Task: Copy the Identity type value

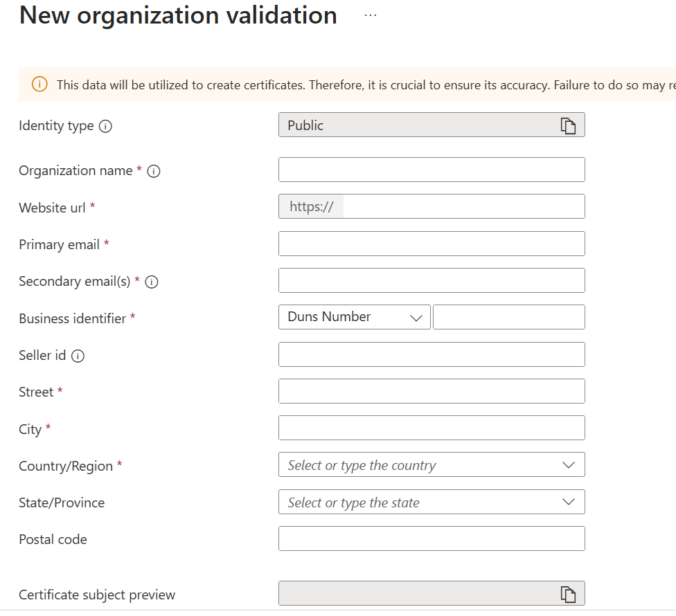Action: (x=568, y=126)
